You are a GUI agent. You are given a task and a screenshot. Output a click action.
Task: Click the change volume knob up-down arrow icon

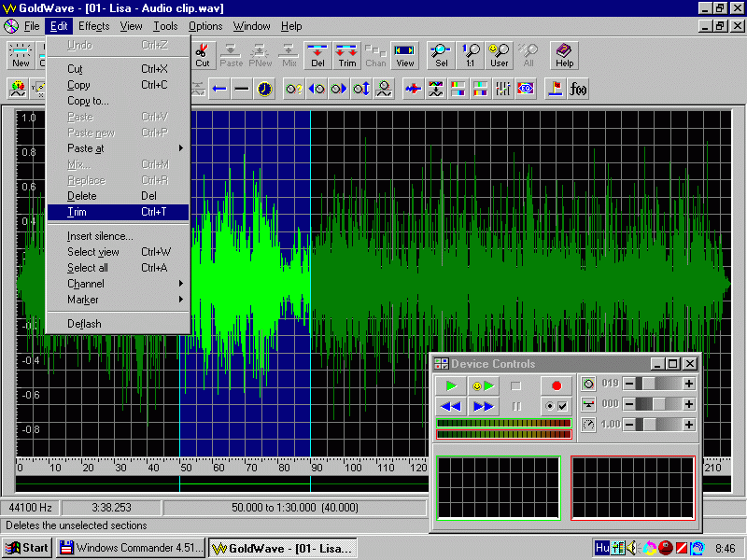tap(361, 89)
